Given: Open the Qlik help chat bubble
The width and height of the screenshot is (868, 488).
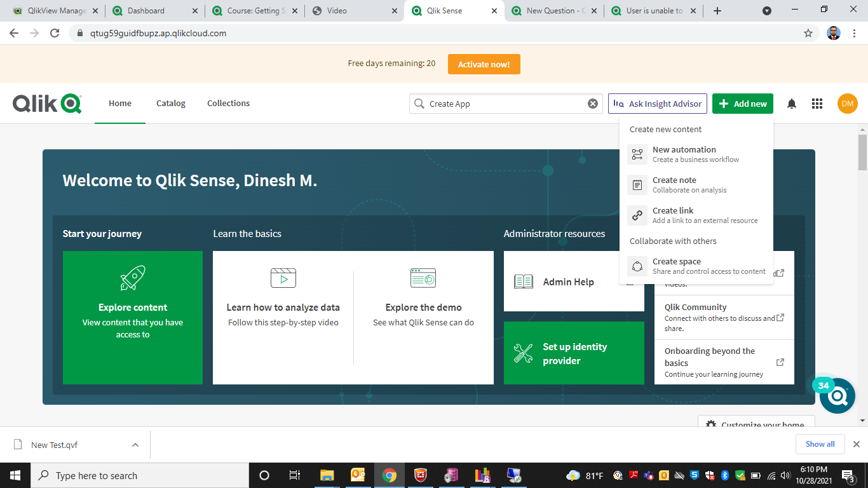Looking at the screenshot, I should (837, 396).
